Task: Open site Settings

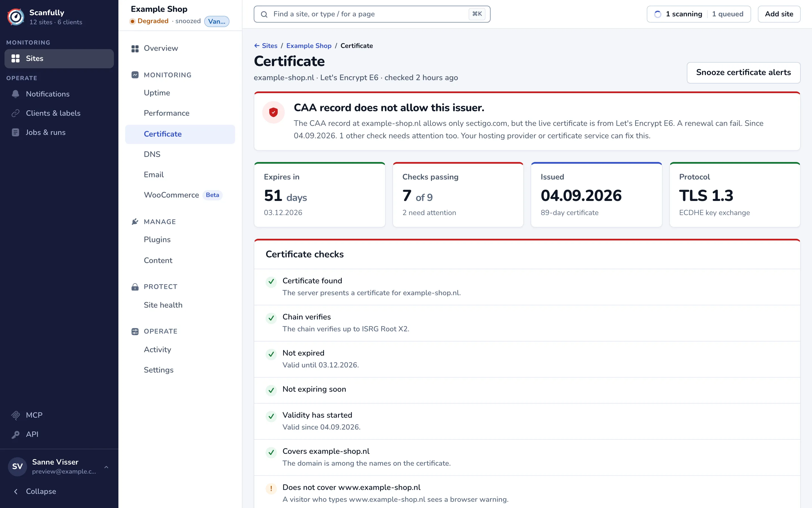Action: click(180, 370)
